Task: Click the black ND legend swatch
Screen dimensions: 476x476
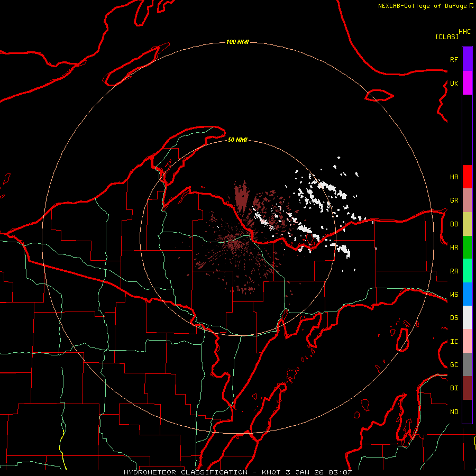Action: [x=467, y=411]
